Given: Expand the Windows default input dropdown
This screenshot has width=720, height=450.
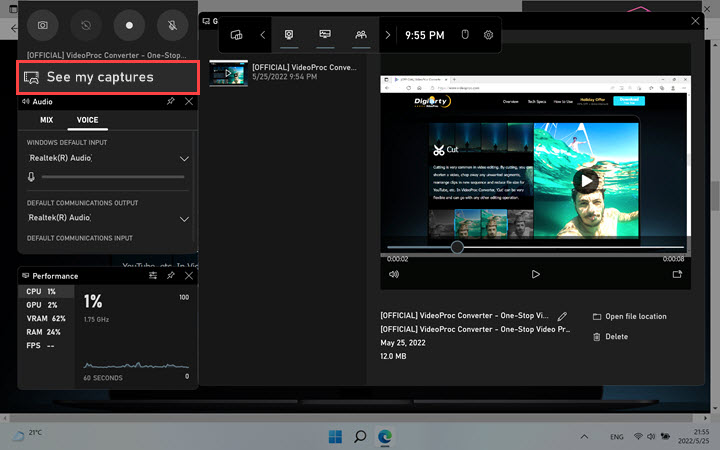Looking at the screenshot, I should [184, 159].
